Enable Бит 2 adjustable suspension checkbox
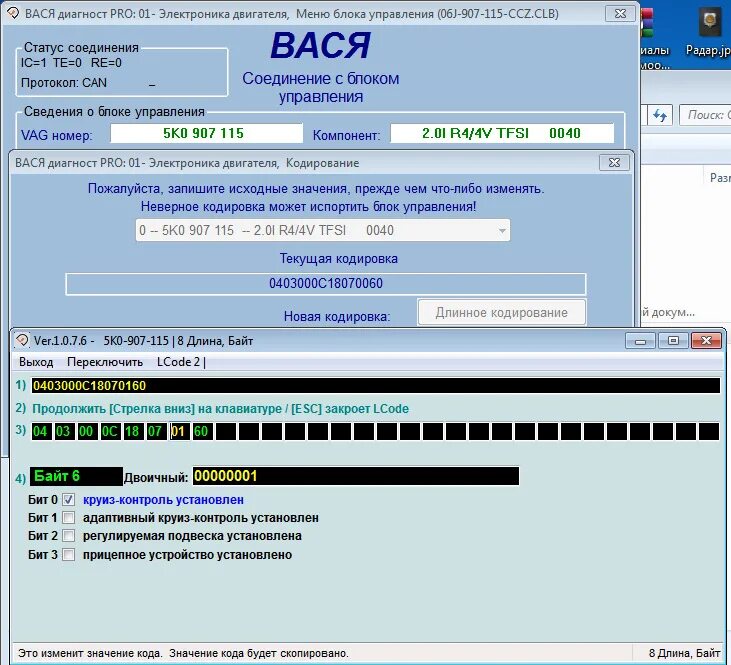Screen dimensions: 731x665 [x=69, y=536]
